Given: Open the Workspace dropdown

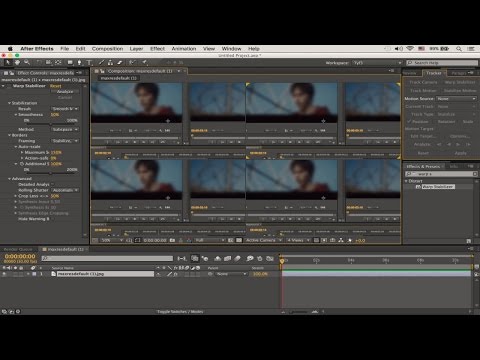Looking at the screenshot, I should point(377,63).
